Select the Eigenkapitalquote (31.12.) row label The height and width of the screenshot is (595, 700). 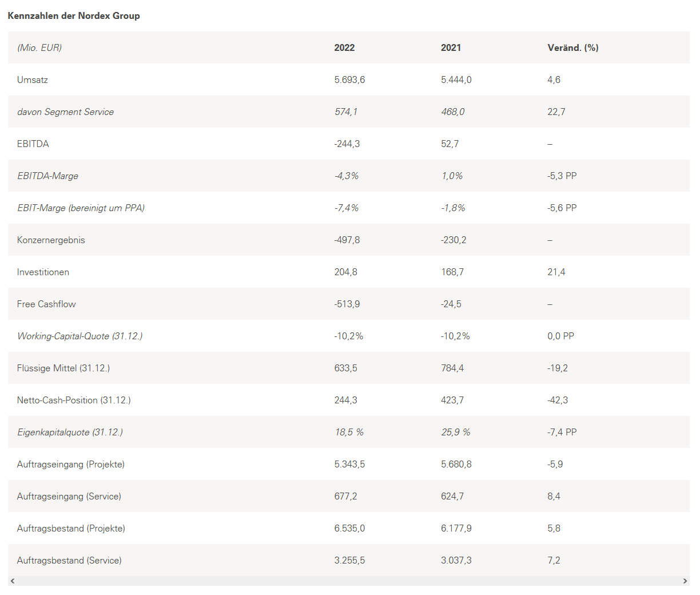pos(70,433)
